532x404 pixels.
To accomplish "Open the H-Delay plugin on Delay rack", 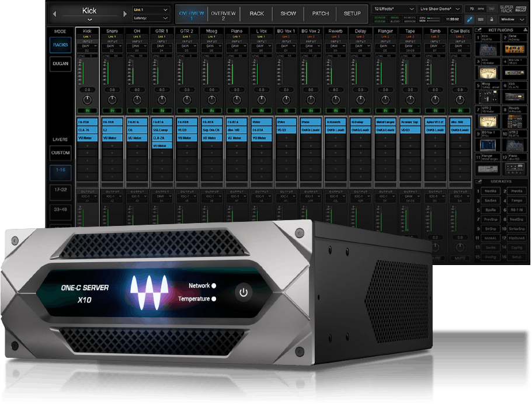I will point(360,122).
